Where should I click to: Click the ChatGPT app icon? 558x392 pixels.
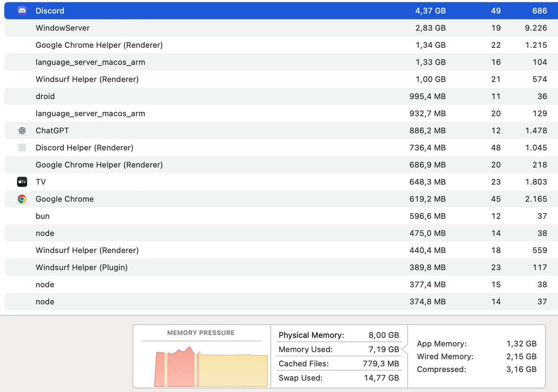(22, 131)
